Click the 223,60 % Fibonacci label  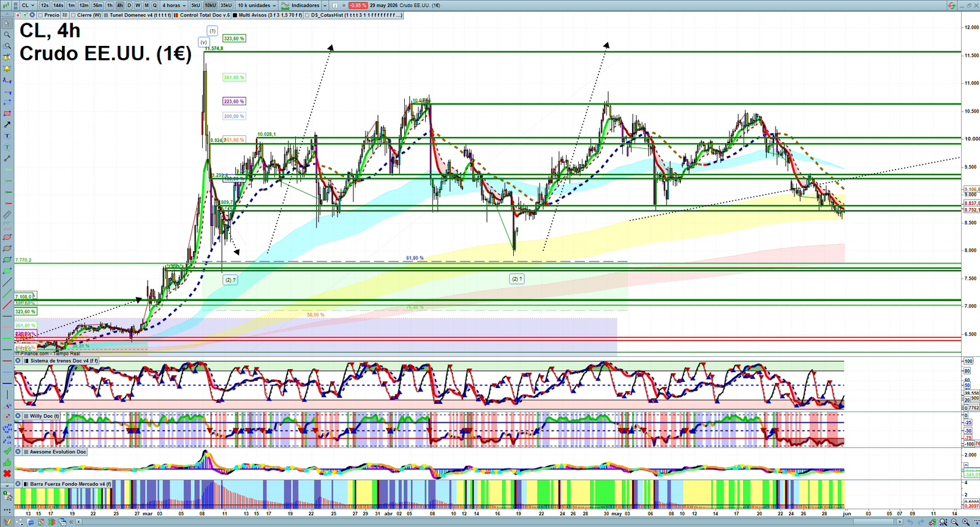[x=234, y=101]
